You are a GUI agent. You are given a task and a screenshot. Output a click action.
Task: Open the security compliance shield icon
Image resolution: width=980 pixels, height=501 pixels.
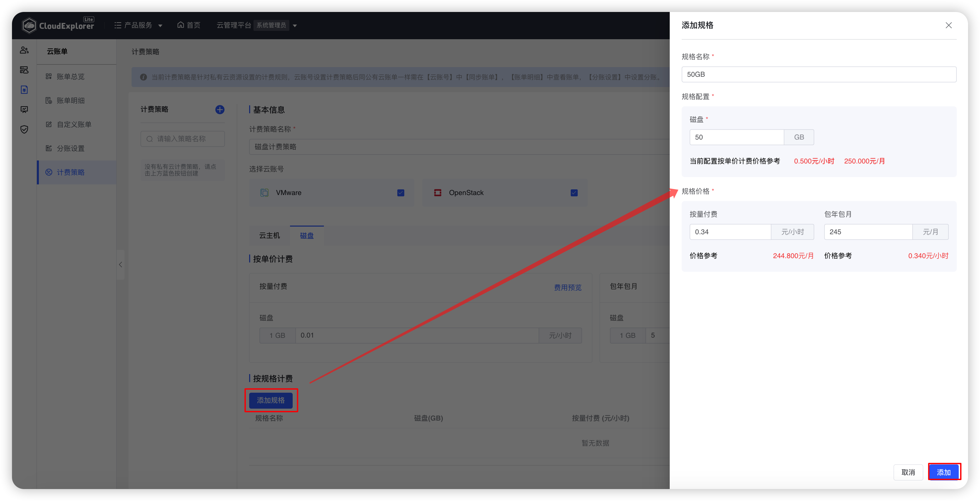[x=24, y=129]
